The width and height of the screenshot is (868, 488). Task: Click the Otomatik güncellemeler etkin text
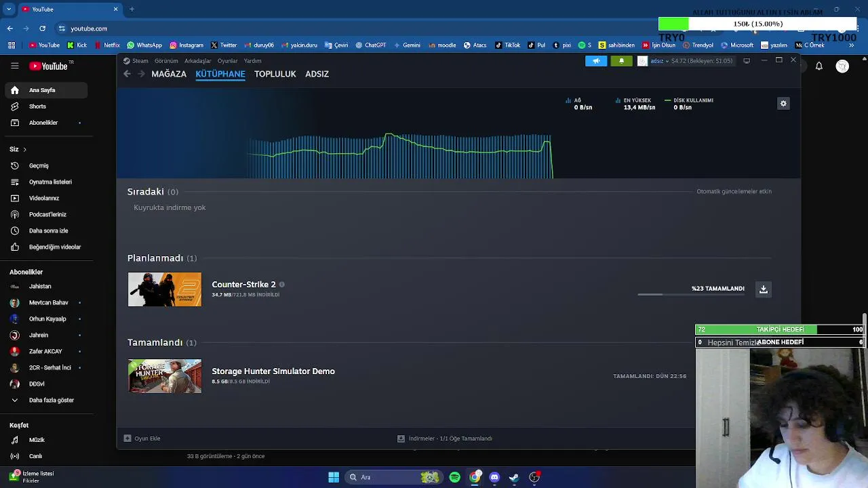[x=734, y=192]
